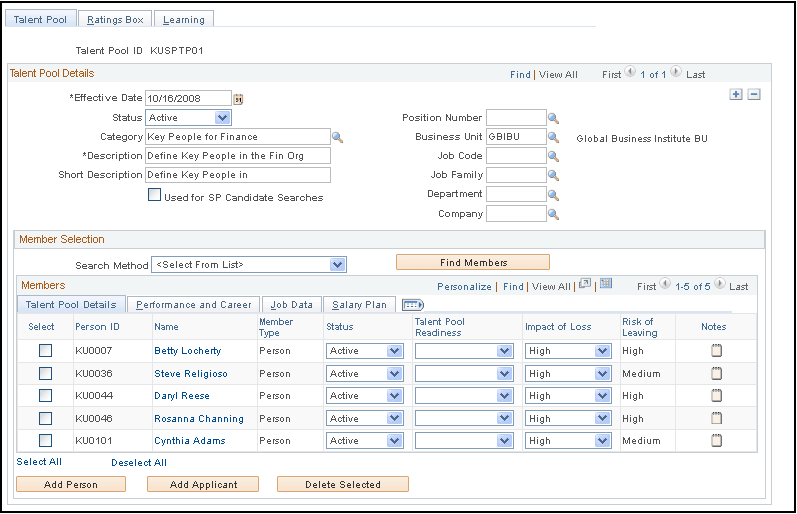Open notes icon for Betty Locherty
The width and height of the screenshot is (797, 514).
(716, 351)
